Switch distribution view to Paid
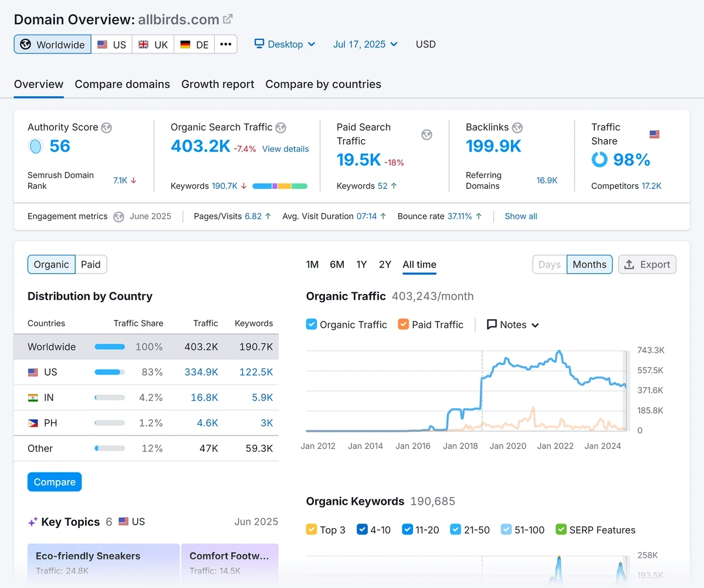This screenshot has width=704, height=588. click(91, 265)
